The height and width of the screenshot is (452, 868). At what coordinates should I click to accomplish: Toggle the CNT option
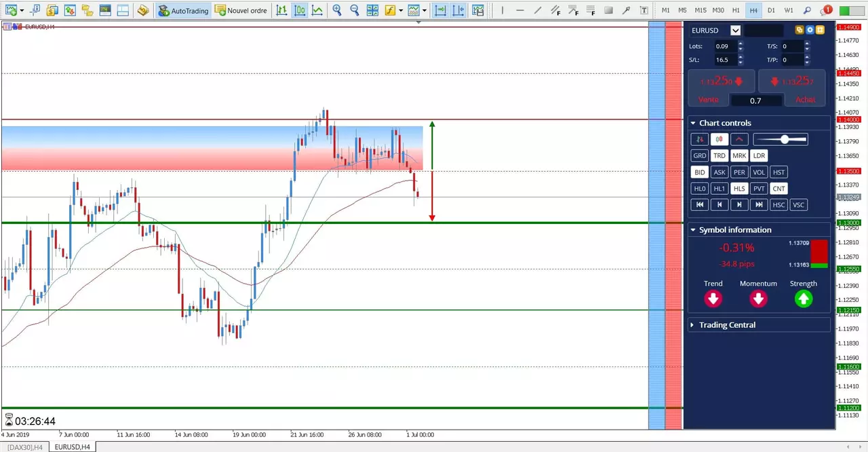point(778,189)
